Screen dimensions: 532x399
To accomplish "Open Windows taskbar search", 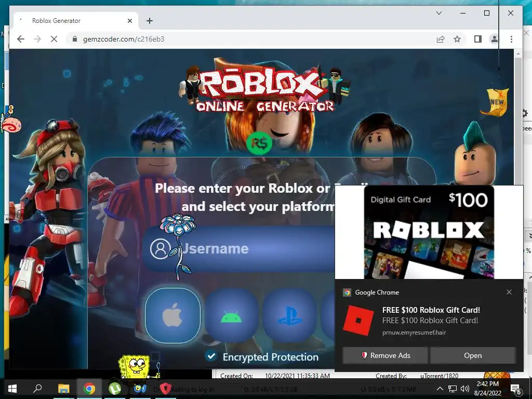I will point(37,389).
